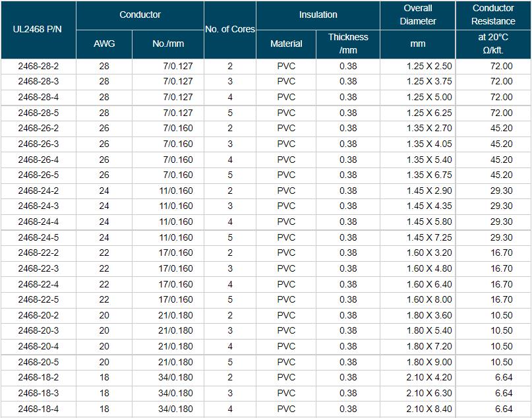The width and height of the screenshot is (532, 418).
Task: Select the 2.10 X 6.30 diameter cell
Action: pos(429,393)
